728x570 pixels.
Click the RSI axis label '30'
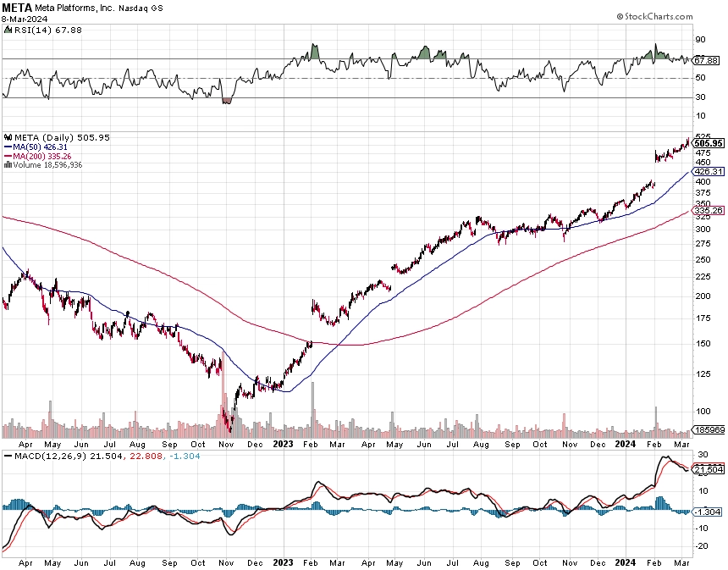pyautogui.click(x=700, y=97)
